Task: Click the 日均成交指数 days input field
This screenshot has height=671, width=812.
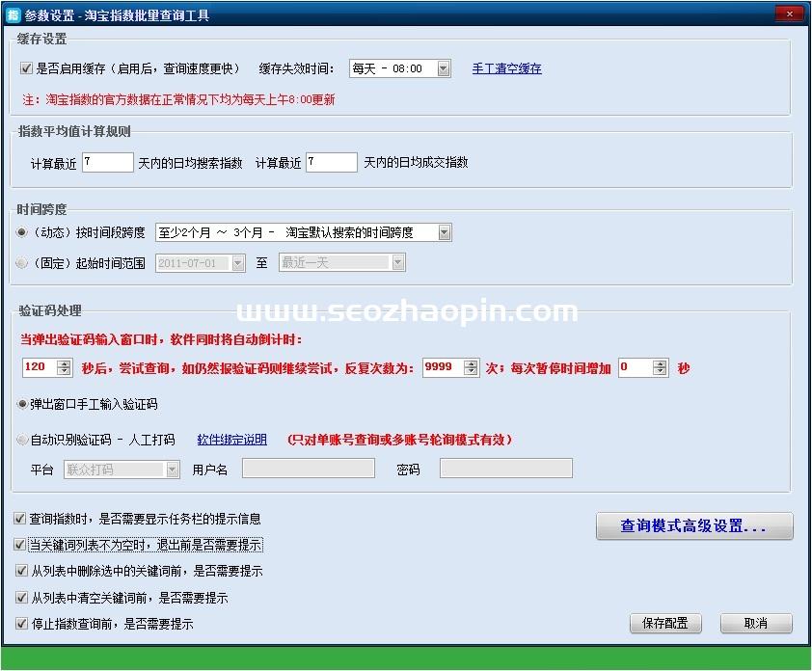Action: pos(331,163)
